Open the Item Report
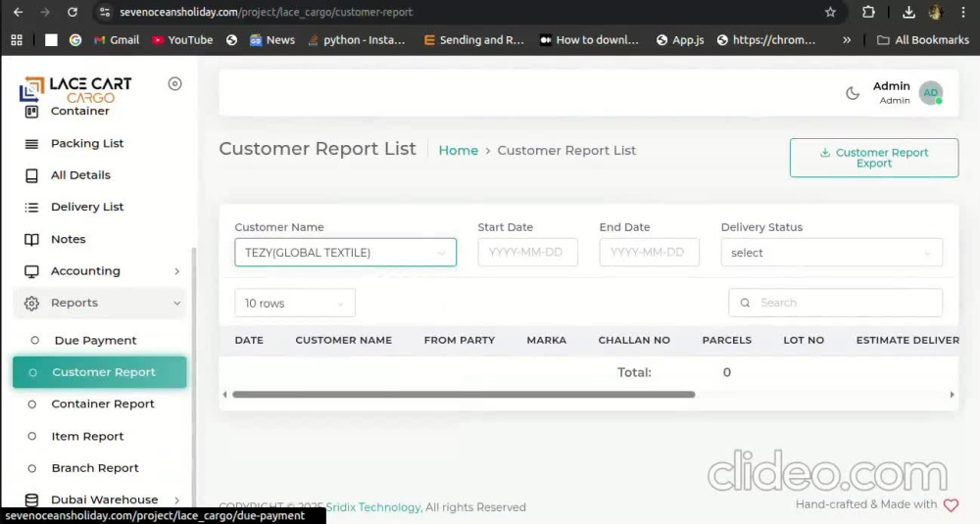Image resolution: width=980 pixels, height=524 pixels. tap(87, 436)
